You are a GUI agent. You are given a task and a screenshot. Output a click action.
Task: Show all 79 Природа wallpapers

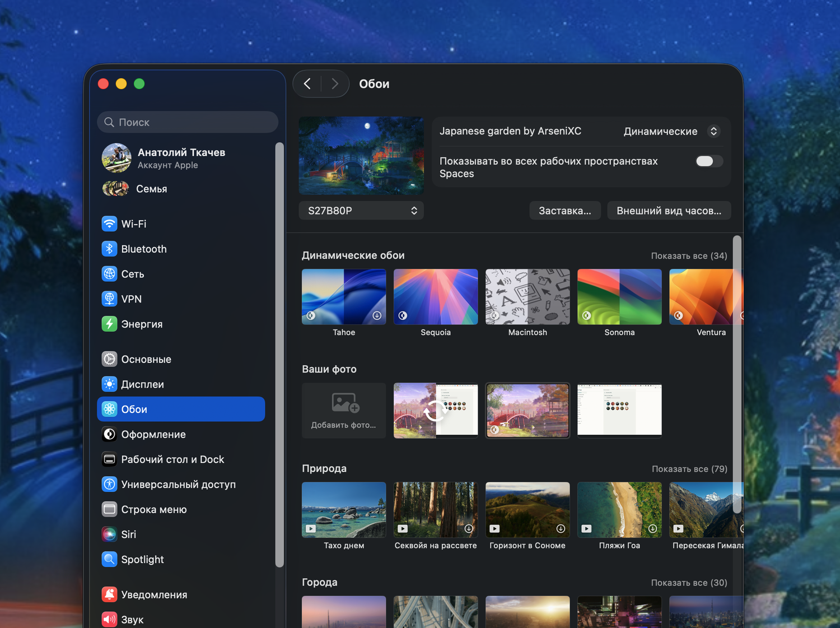[689, 469]
